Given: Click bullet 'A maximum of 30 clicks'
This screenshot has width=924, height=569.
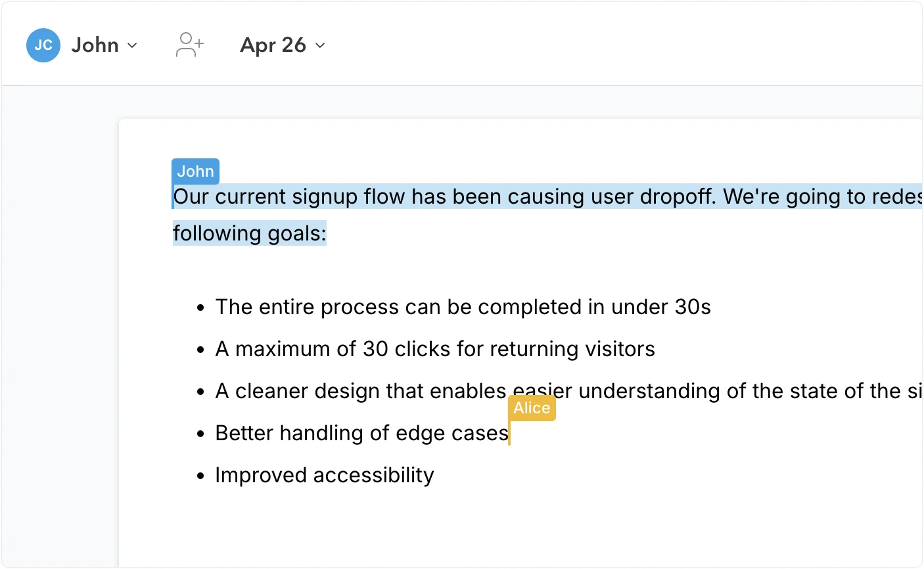Looking at the screenshot, I should 435,349.
